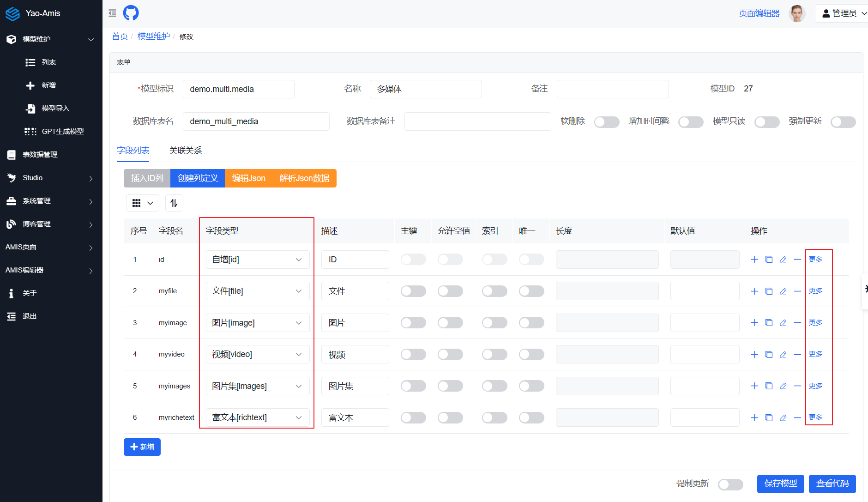Enable the 软删除 toggle
The height and width of the screenshot is (502, 868).
pyautogui.click(x=606, y=122)
